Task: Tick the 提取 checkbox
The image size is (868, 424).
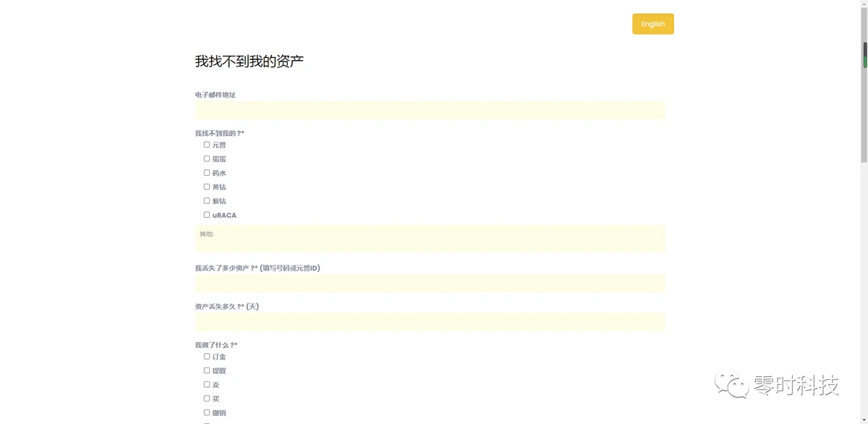Action: point(207,370)
